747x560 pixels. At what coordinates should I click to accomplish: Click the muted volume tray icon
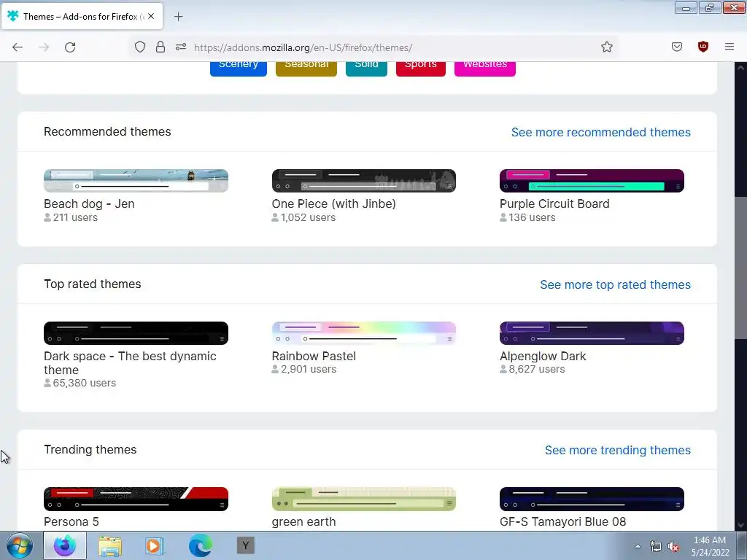(x=673, y=547)
